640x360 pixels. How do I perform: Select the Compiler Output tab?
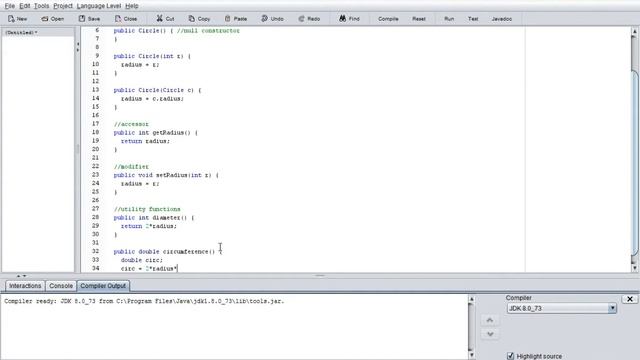[103, 286]
